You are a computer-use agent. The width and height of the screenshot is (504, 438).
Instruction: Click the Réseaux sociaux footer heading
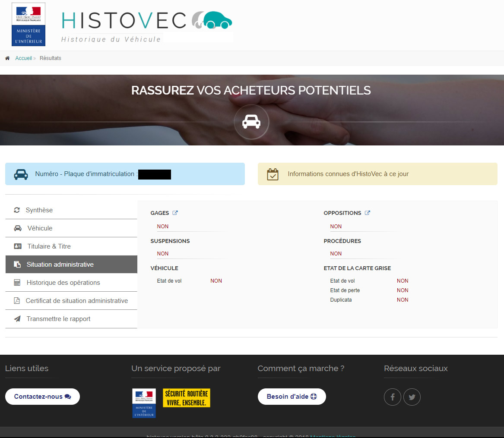[x=415, y=369]
